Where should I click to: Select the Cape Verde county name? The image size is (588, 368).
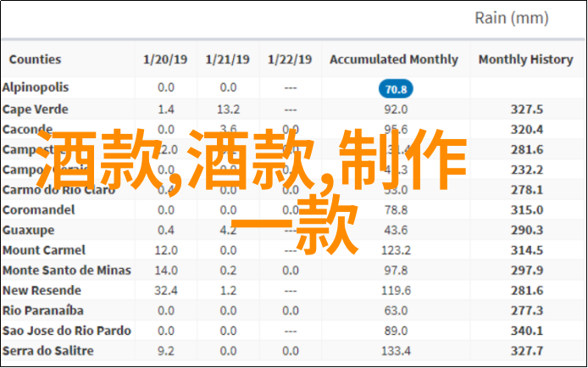[x=36, y=109]
